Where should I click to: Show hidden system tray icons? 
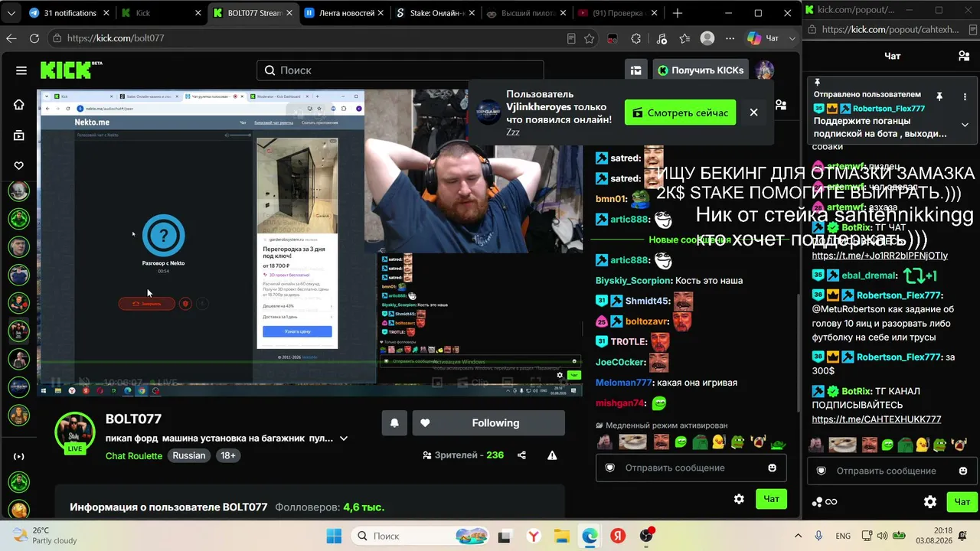point(798,536)
